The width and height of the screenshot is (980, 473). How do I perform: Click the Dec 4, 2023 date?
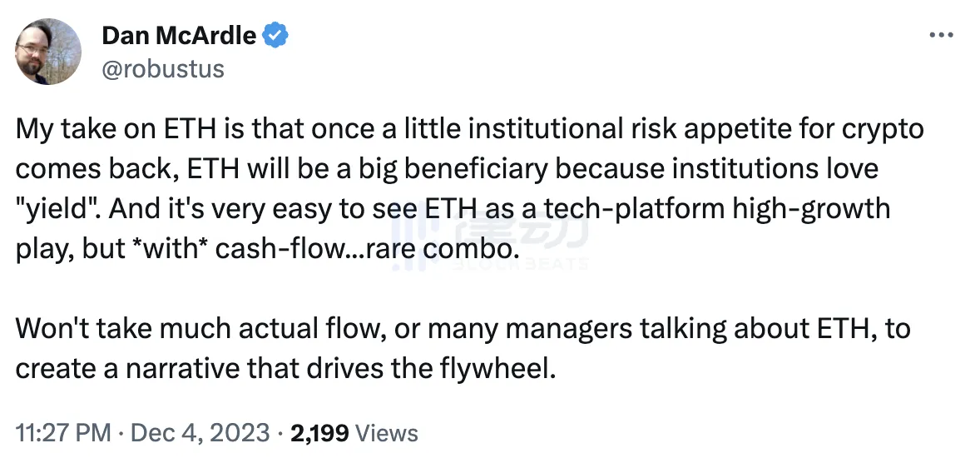click(x=198, y=433)
